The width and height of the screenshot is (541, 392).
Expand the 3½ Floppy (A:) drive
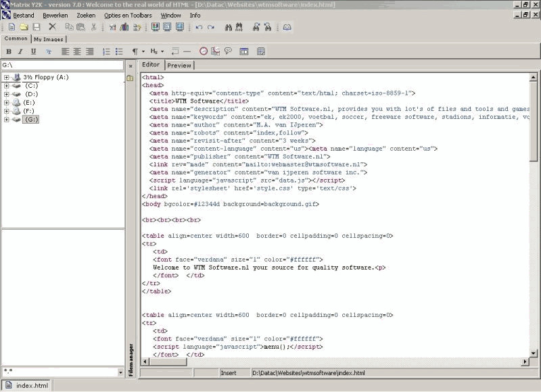pyautogui.click(x=7, y=77)
